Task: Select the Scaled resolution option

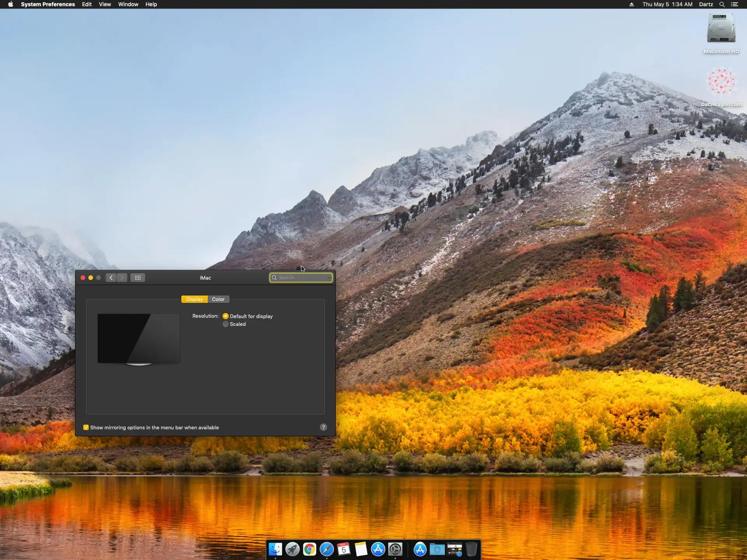Action: [x=226, y=324]
